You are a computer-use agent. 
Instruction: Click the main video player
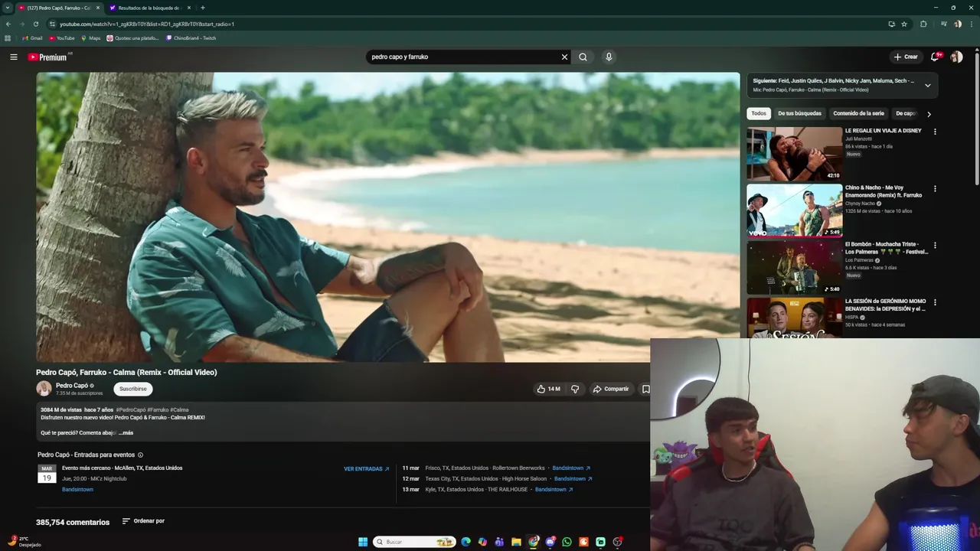[x=387, y=217]
